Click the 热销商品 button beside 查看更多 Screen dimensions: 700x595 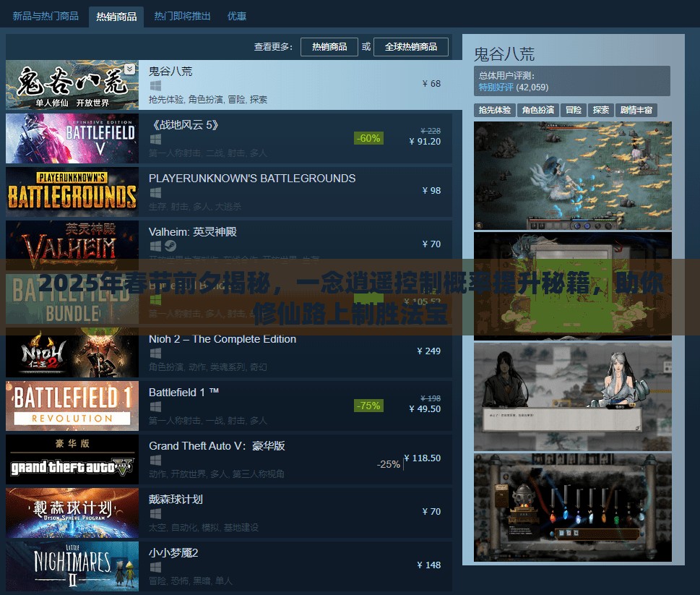(x=329, y=47)
